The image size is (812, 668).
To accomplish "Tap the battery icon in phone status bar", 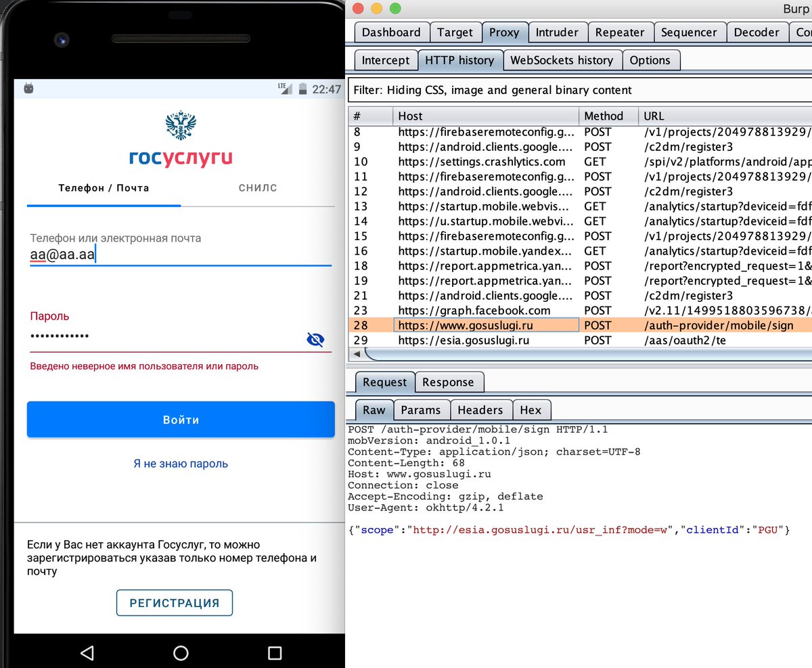I will 302,88.
